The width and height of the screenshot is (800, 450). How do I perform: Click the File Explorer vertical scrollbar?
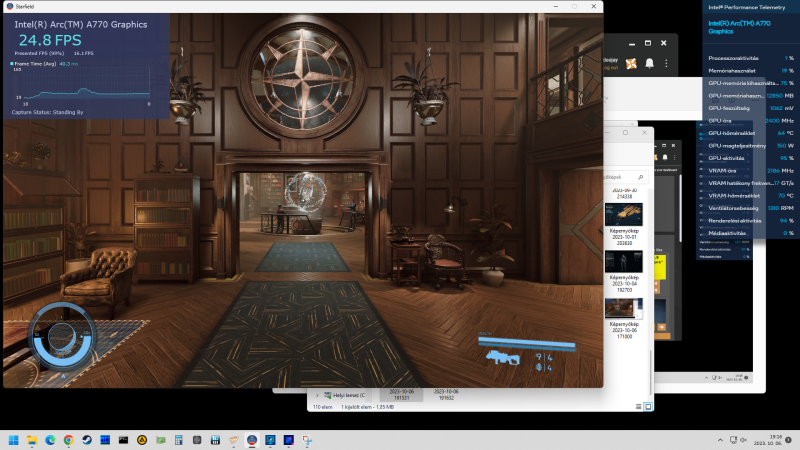(650, 372)
